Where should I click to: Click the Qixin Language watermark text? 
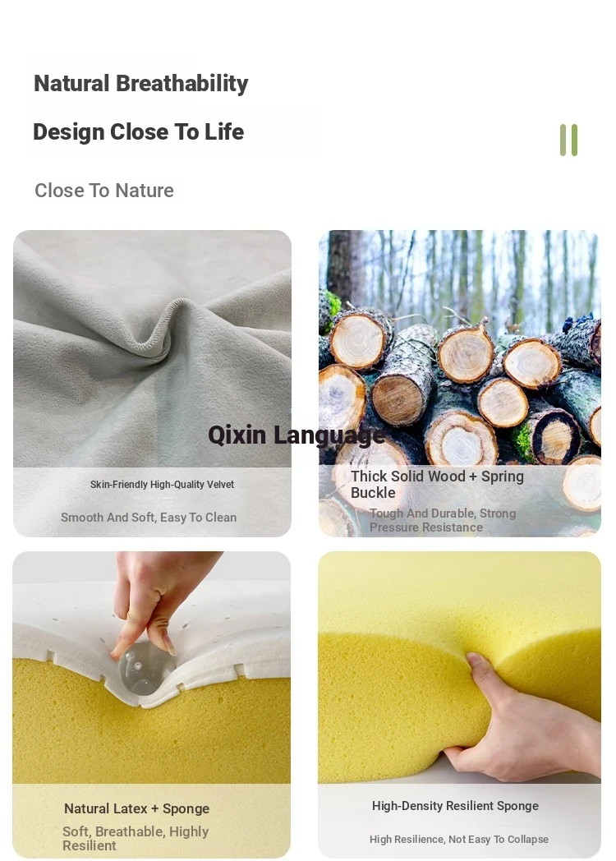pos(297,435)
